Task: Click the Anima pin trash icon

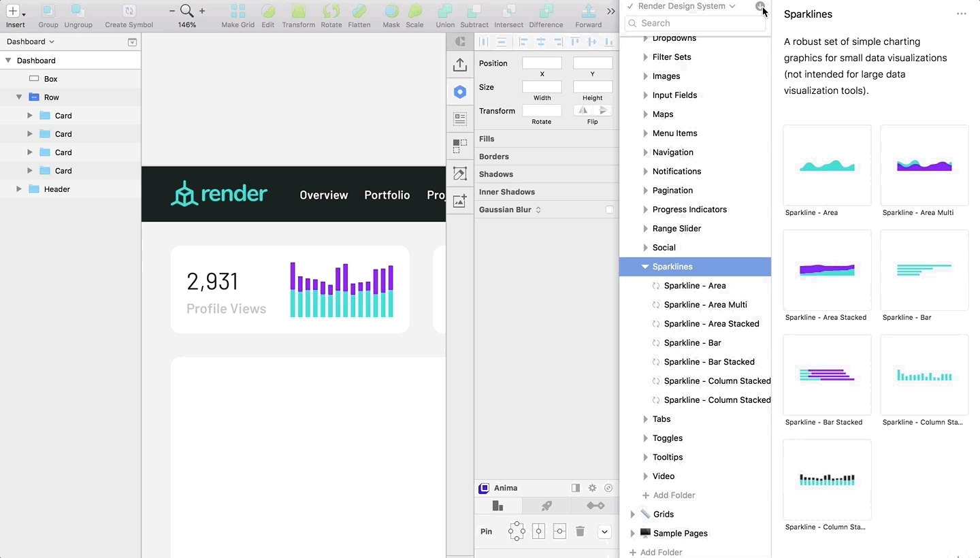Action: tap(580, 531)
